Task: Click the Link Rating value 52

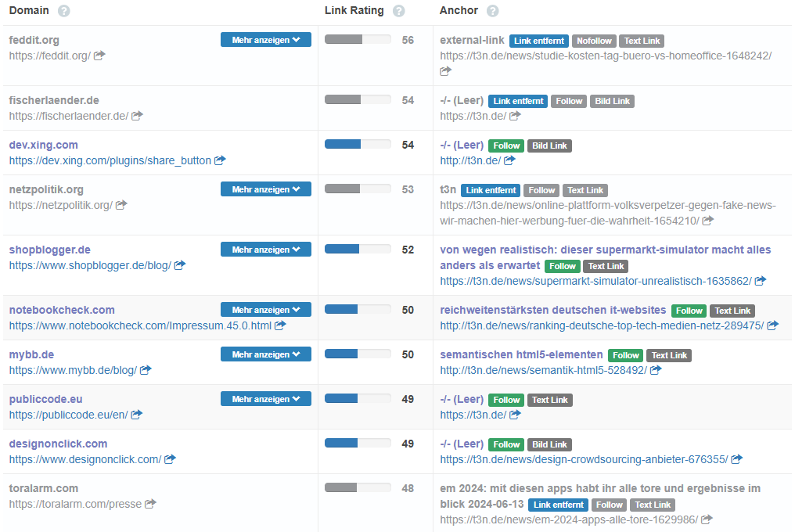Action: pyautogui.click(x=408, y=250)
